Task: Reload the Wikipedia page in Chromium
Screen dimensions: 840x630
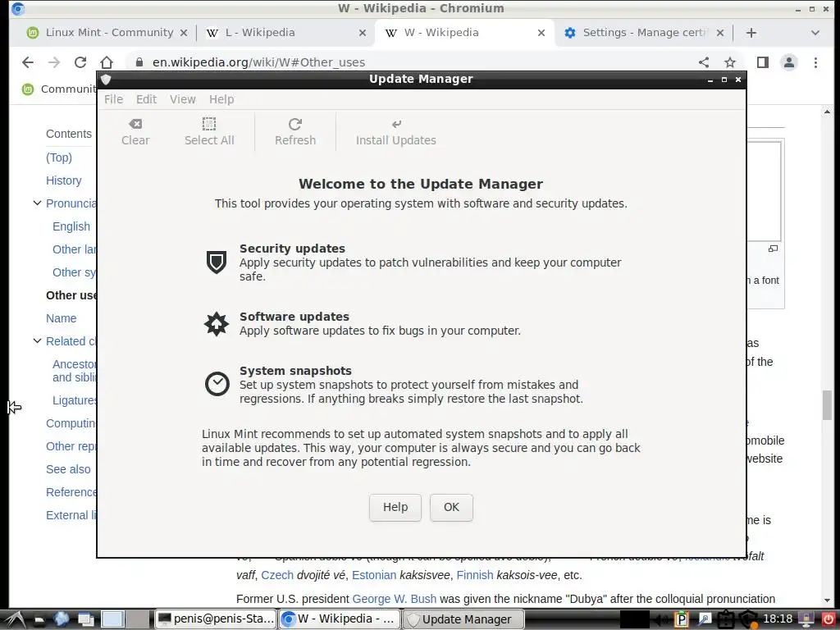Action: [x=80, y=62]
